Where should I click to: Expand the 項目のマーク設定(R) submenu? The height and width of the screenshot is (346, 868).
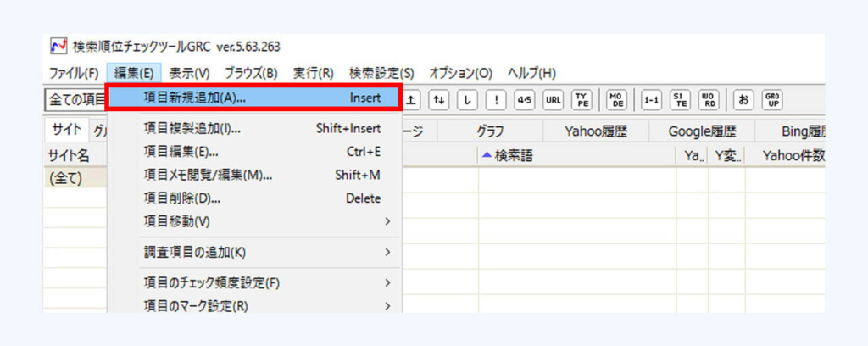(254, 305)
